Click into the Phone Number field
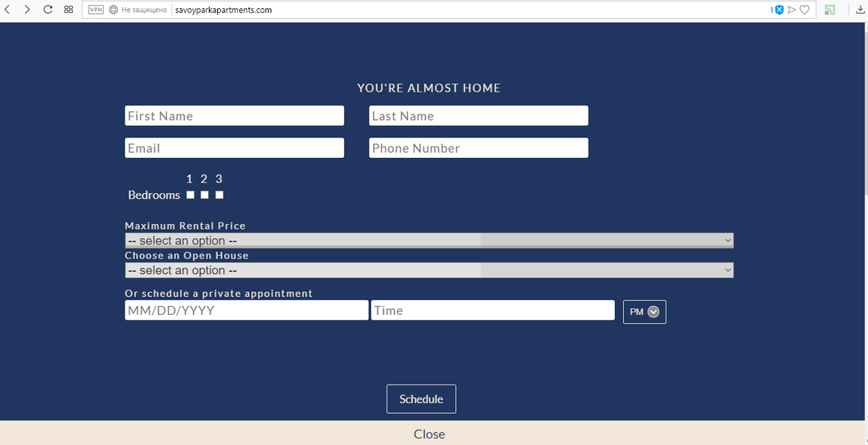 click(478, 148)
